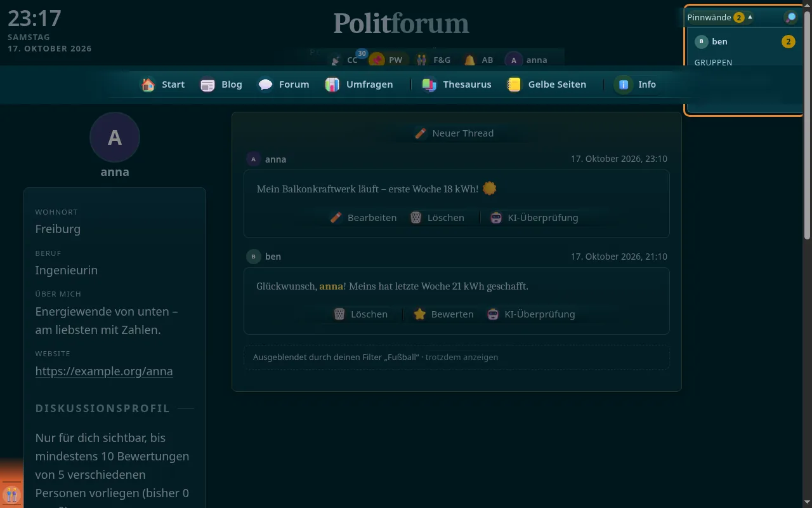The width and height of the screenshot is (812, 508).
Task: Click the highlighted anna mention in ben's post
Action: click(x=331, y=286)
